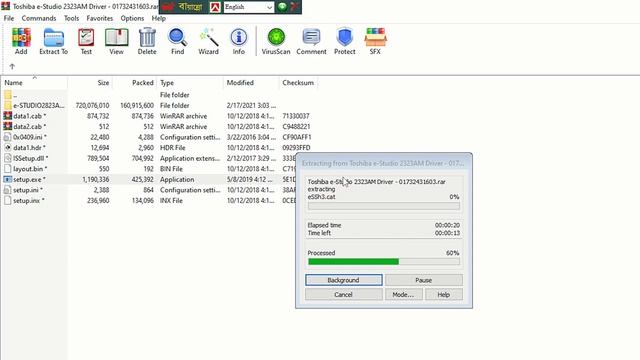
Task: Click the Background button in extraction dialog
Action: 344,280
